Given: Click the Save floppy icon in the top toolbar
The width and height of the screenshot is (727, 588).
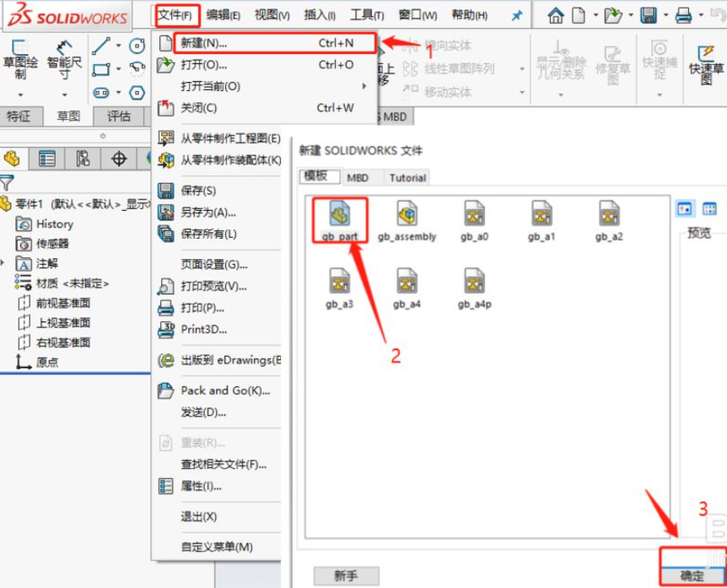Looking at the screenshot, I should pyautogui.click(x=649, y=16).
